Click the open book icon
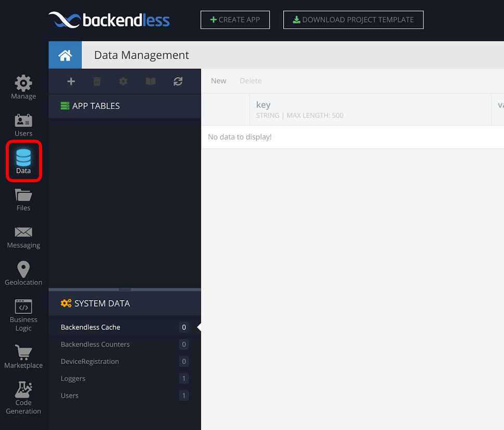 tap(150, 81)
